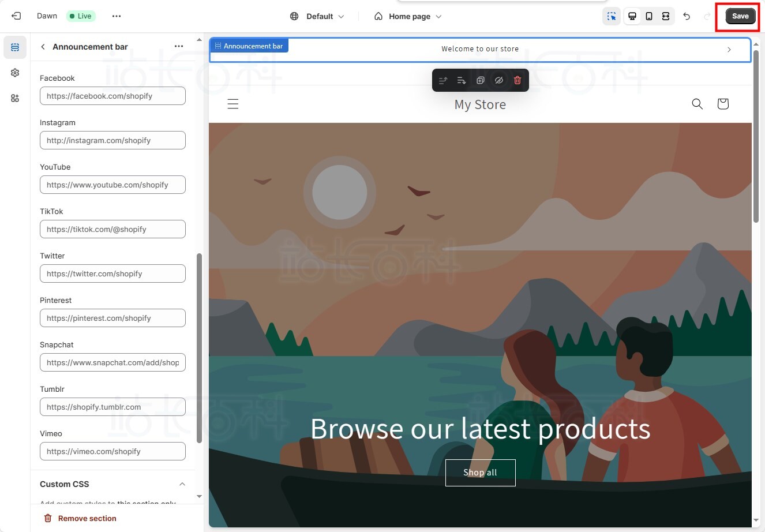Collapse the Custom CSS section
The image size is (765, 532).
(182, 484)
